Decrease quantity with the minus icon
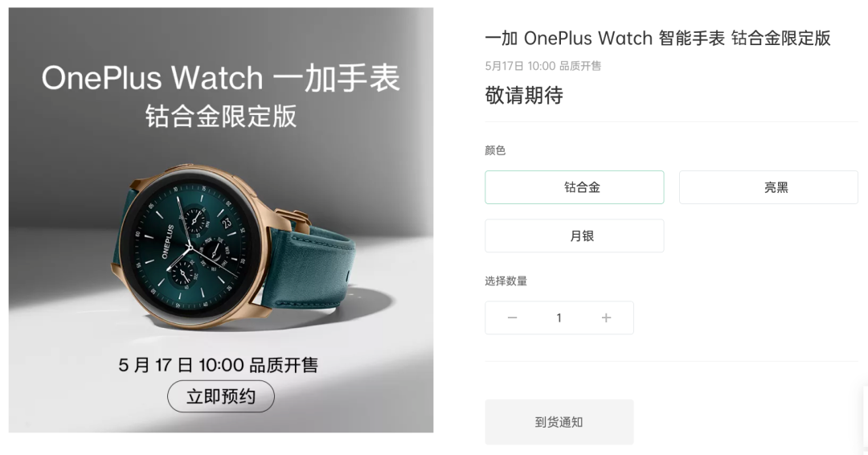The height and width of the screenshot is (455, 868). 512,318
